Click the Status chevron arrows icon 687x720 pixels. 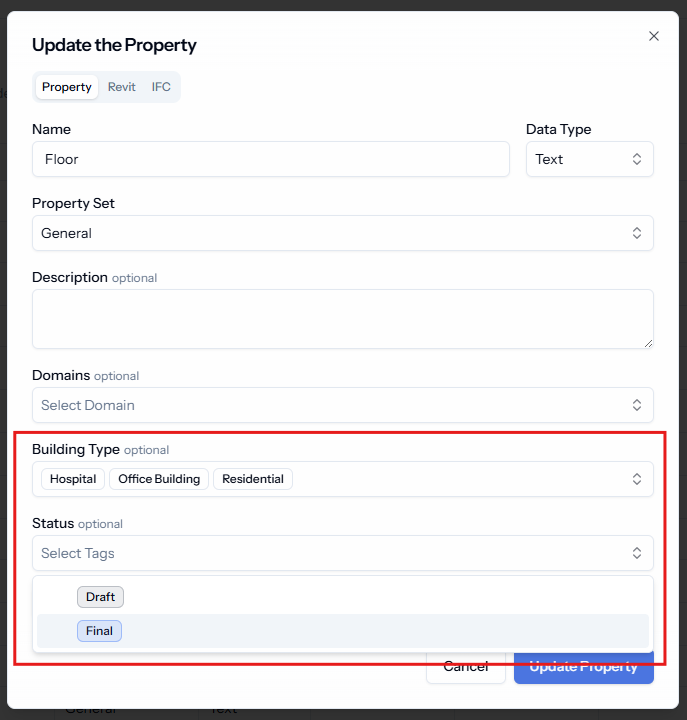click(636, 553)
